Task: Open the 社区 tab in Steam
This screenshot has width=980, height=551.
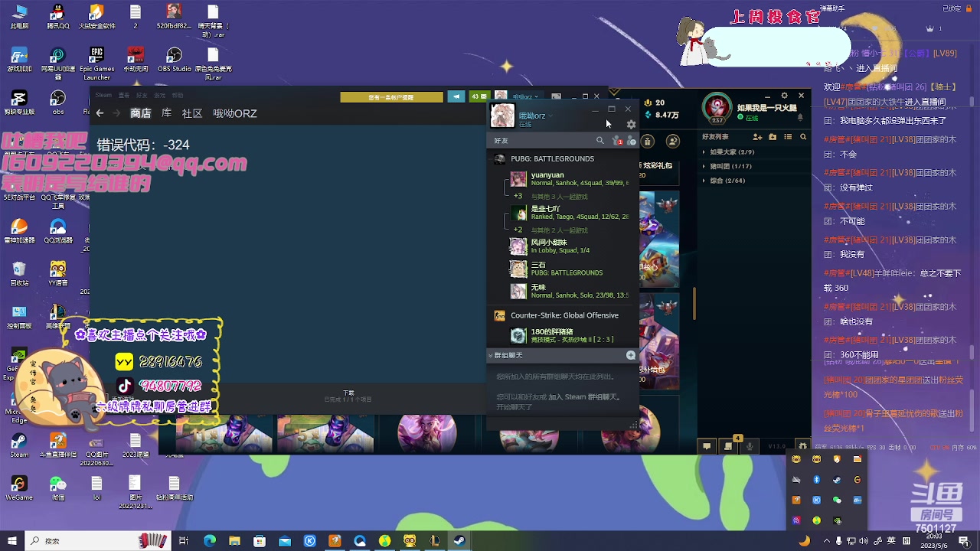Action: [x=192, y=113]
